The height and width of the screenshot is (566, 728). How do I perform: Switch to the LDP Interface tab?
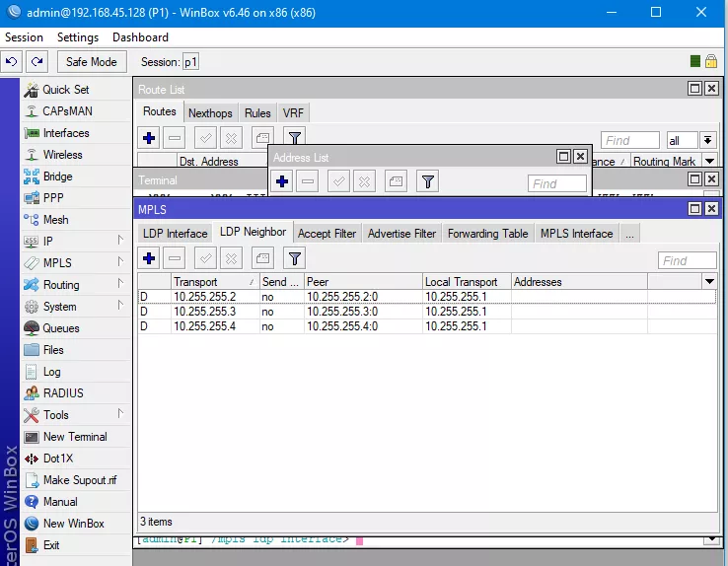point(175,234)
